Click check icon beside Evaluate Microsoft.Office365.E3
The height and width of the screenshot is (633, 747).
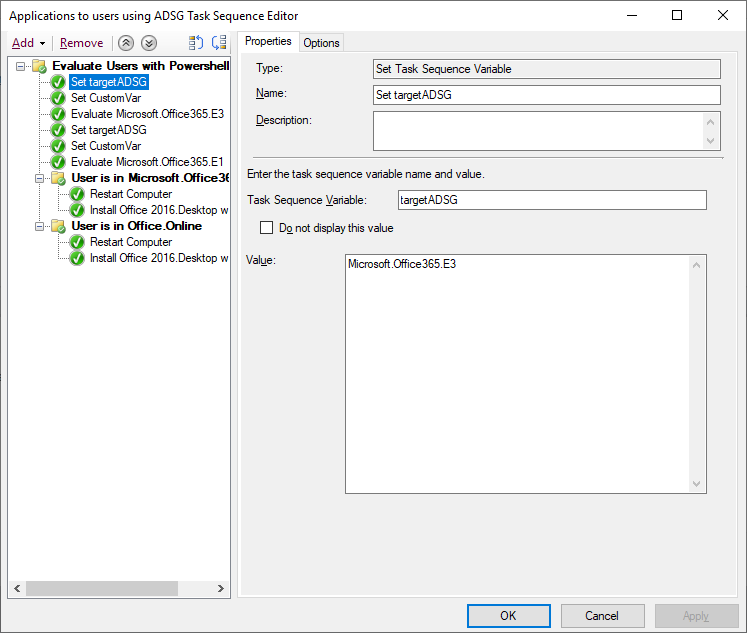click(x=58, y=114)
